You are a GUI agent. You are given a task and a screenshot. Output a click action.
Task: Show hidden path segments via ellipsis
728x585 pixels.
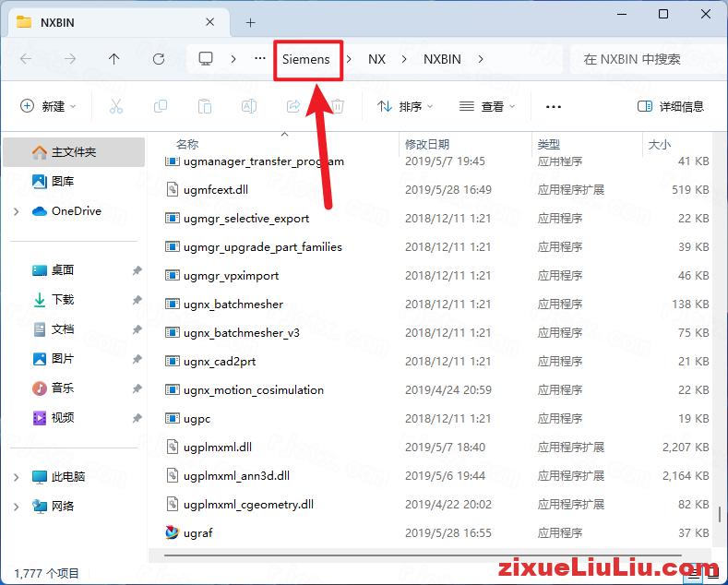click(x=260, y=59)
